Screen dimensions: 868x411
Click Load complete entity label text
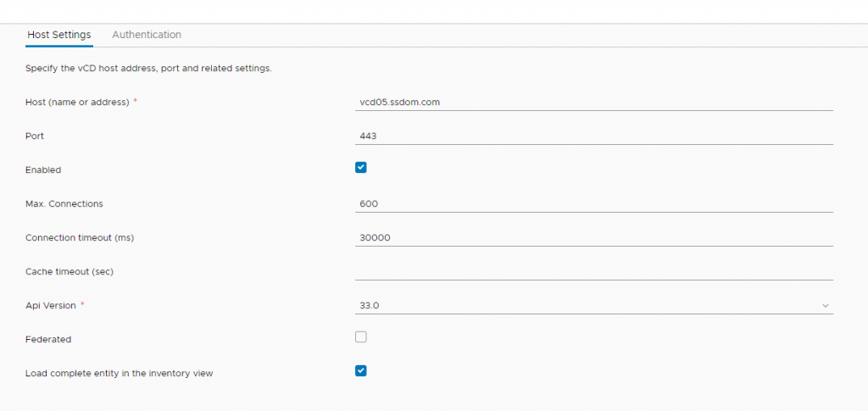click(119, 374)
